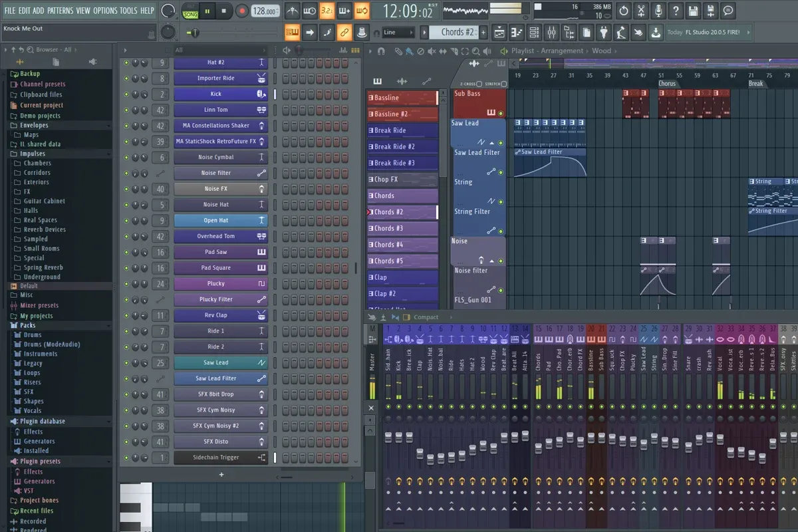Viewport: 798px width, 532px height.
Task: Open the Chords #2 pattern selector
Action: (x=455, y=32)
